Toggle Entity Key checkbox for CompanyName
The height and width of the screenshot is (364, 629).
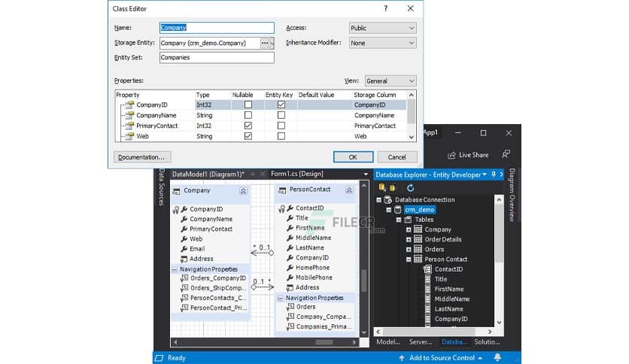281,115
